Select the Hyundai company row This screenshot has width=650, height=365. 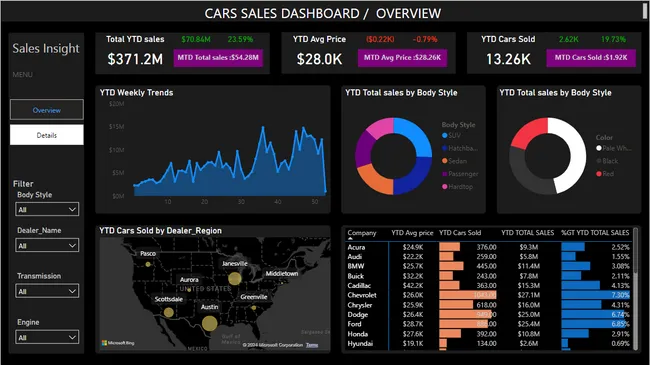489,344
